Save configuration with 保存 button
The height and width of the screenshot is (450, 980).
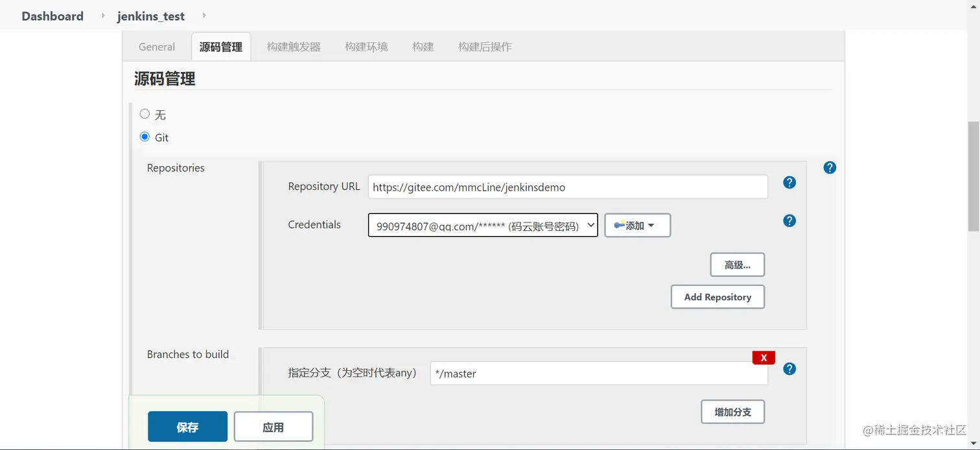point(187,427)
